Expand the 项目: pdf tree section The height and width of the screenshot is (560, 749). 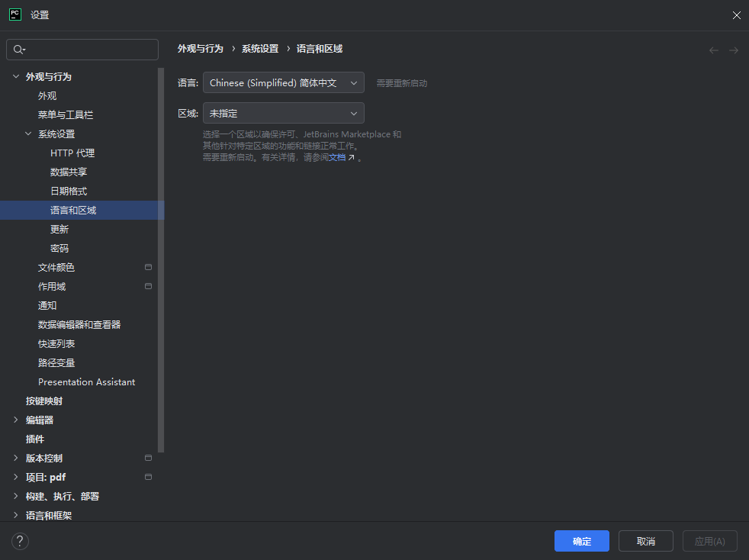[16, 477]
